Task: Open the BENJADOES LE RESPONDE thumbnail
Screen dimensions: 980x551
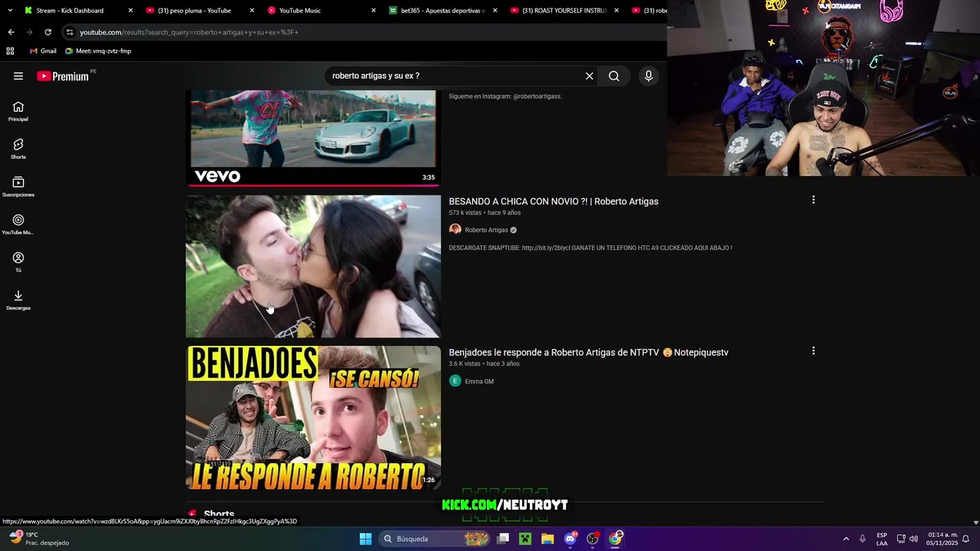Action: click(x=313, y=418)
